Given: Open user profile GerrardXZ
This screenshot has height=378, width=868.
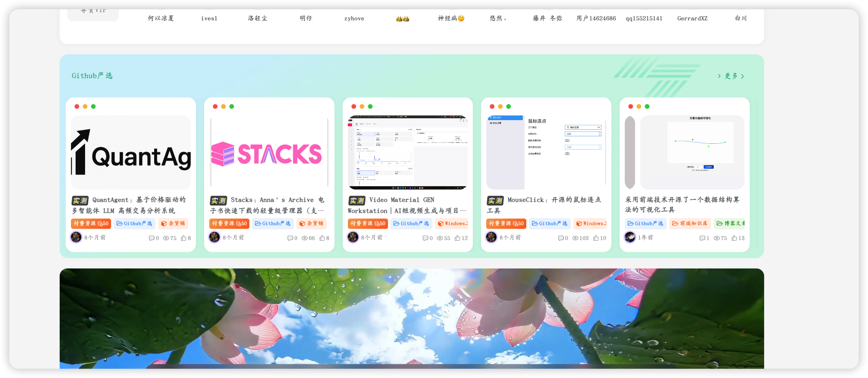Looking at the screenshot, I should [x=692, y=18].
